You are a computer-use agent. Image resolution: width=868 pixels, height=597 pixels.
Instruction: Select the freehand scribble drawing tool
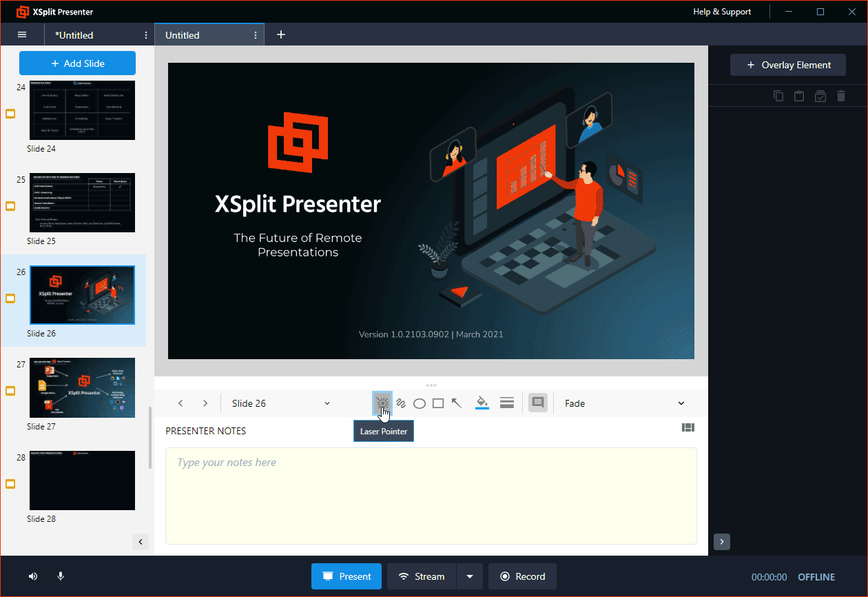401,403
